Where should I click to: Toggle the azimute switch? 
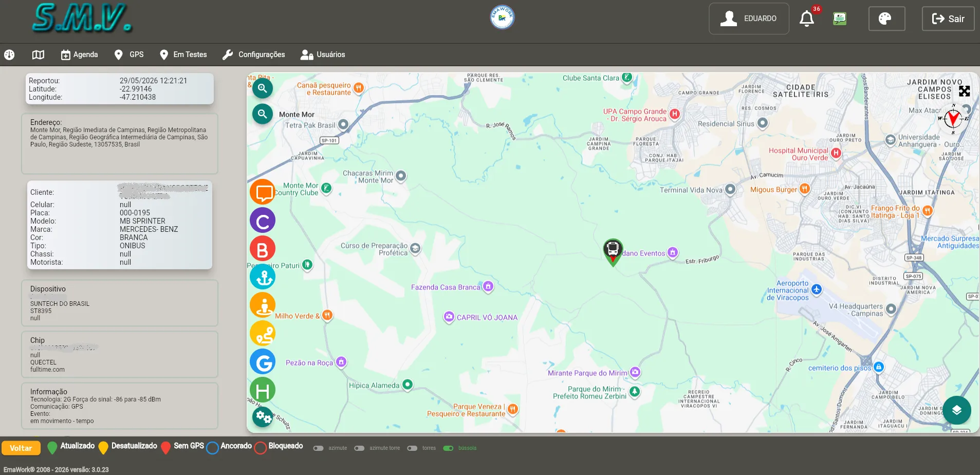319,448
